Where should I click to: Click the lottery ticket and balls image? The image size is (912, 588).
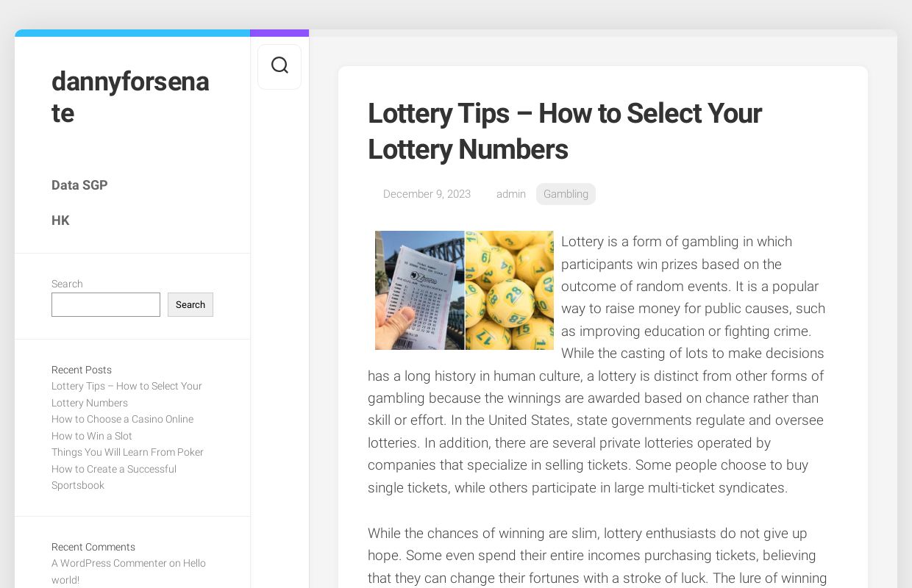(x=464, y=290)
